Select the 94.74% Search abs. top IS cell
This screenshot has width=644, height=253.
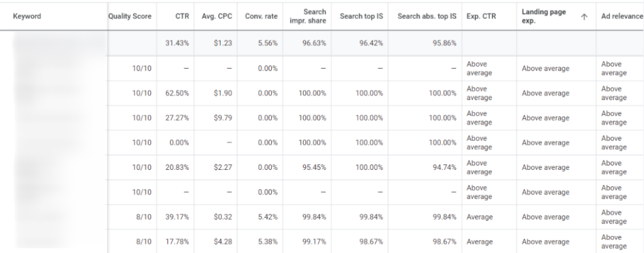[x=443, y=167]
